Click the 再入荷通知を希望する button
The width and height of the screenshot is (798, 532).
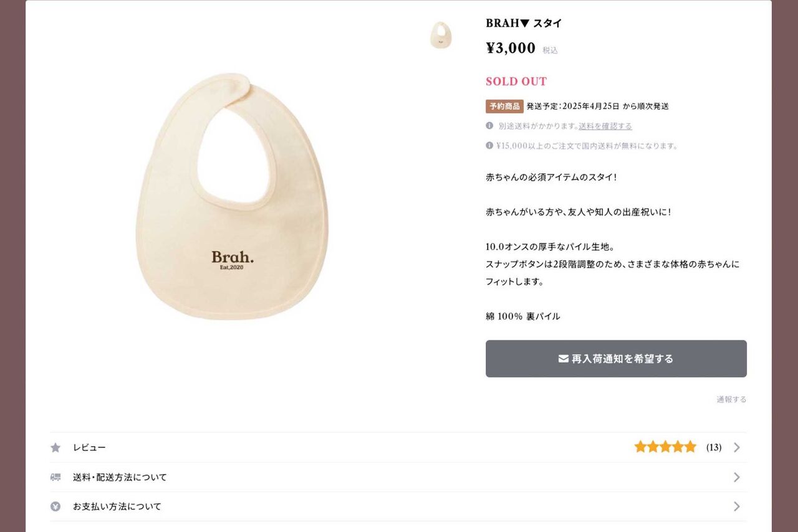click(616, 359)
